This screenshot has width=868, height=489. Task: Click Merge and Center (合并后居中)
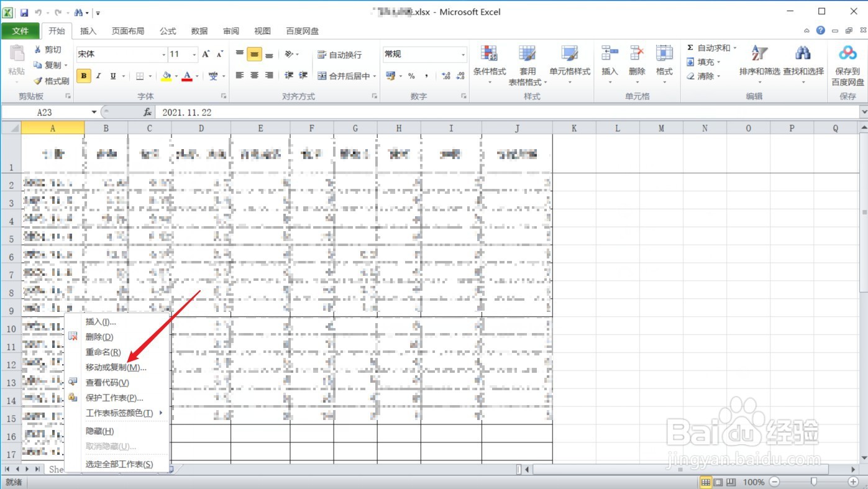click(x=343, y=76)
